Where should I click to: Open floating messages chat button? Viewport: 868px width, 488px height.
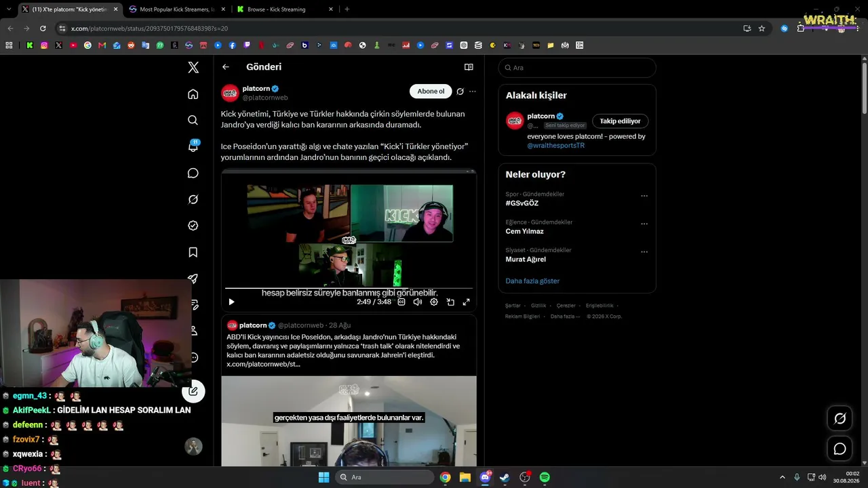click(840, 449)
